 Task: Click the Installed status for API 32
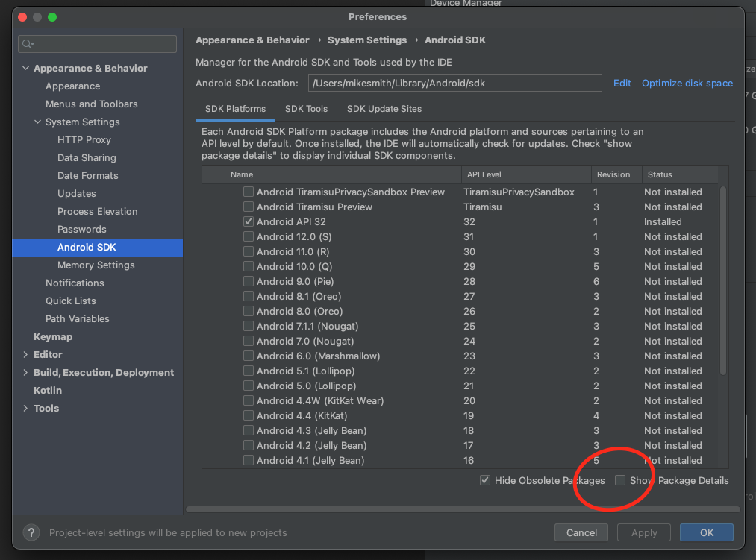coord(663,221)
